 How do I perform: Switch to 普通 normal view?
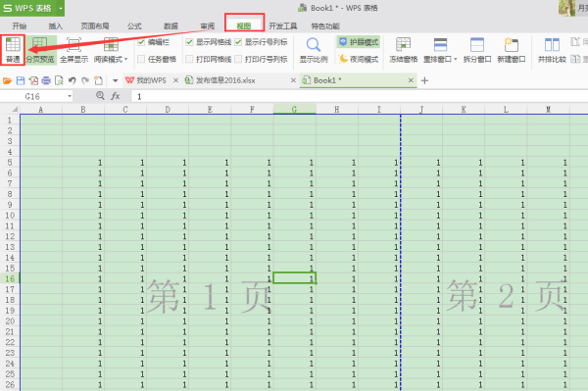click(13, 49)
